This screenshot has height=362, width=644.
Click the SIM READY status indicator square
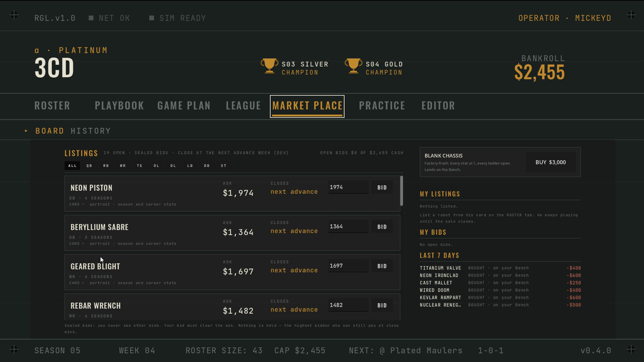pos(151,18)
